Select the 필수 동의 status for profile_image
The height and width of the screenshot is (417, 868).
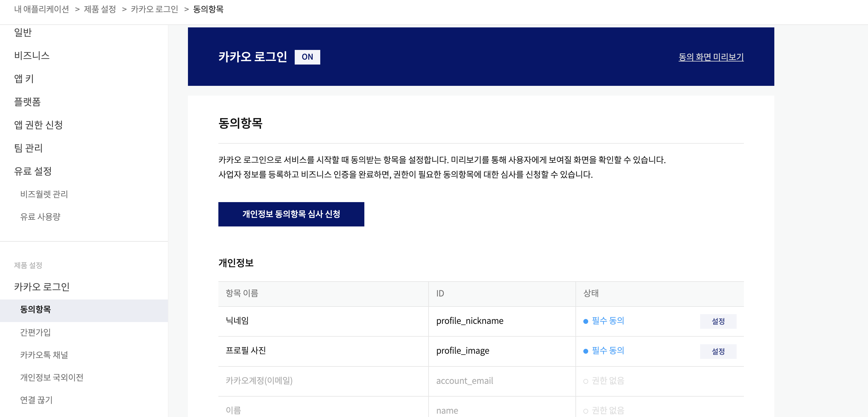pyautogui.click(x=604, y=351)
